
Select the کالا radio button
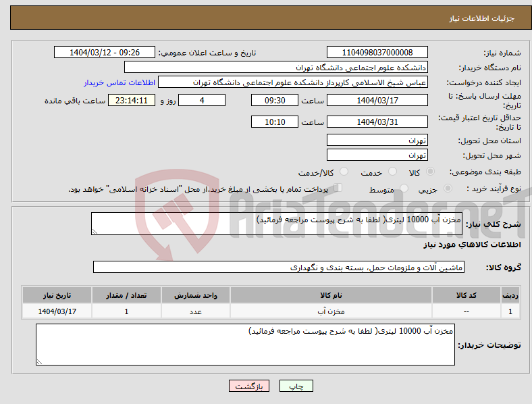click(x=430, y=172)
